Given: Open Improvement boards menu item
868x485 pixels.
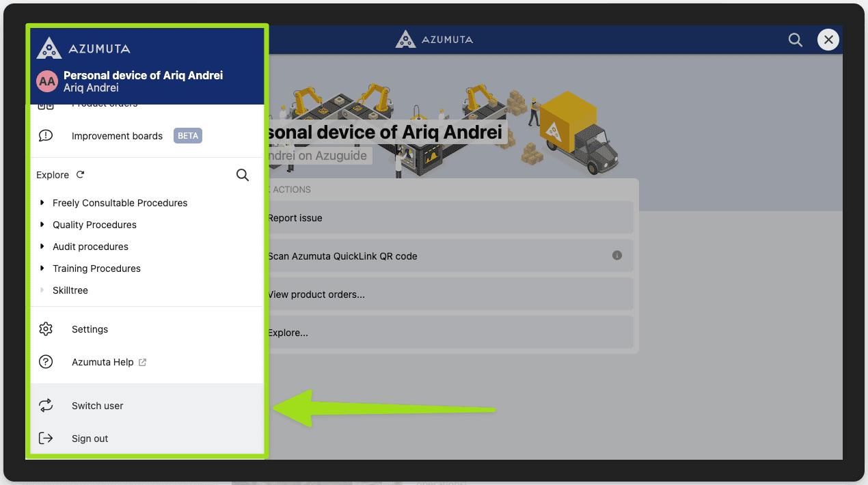Looking at the screenshot, I should (x=117, y=136).
